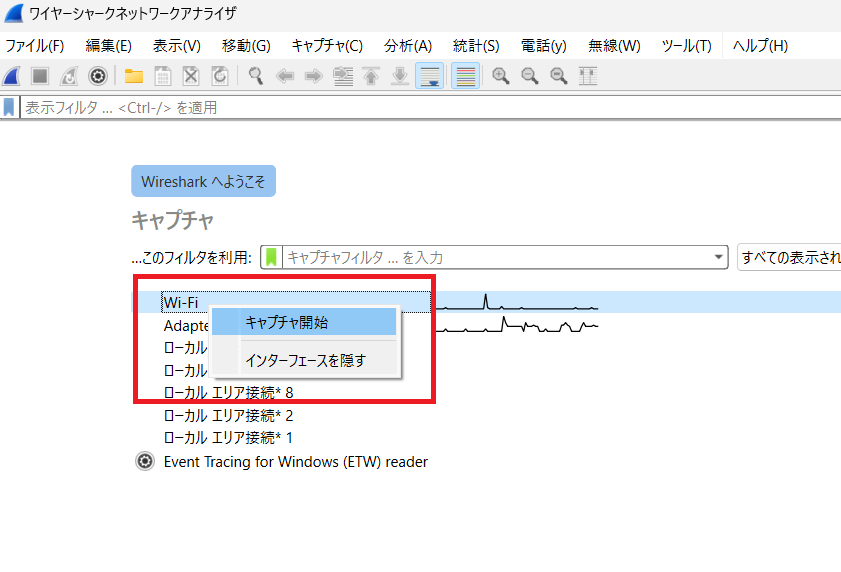Screen dimensions: 841x572
Task: Open the 統計(S) menu
Action: pos(476,46)
